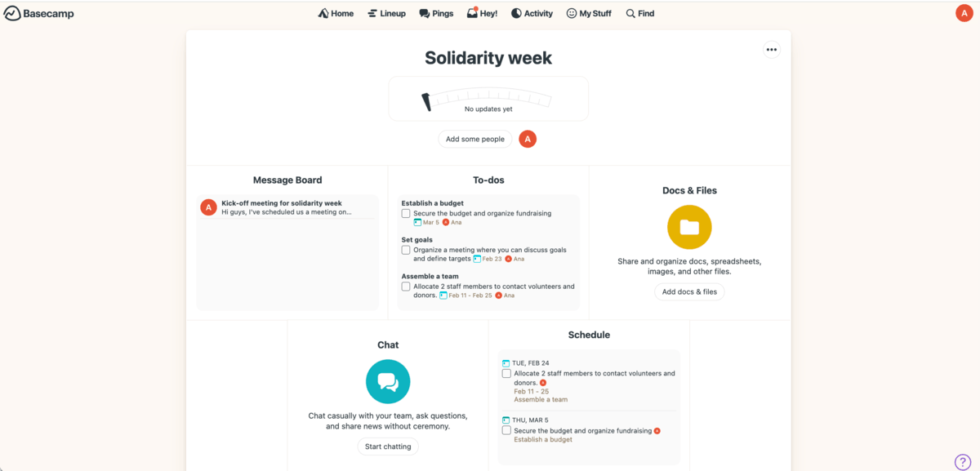The image size is (980, 471).
Task: Open the project options ellipsis menu
Action: point(771,49)
